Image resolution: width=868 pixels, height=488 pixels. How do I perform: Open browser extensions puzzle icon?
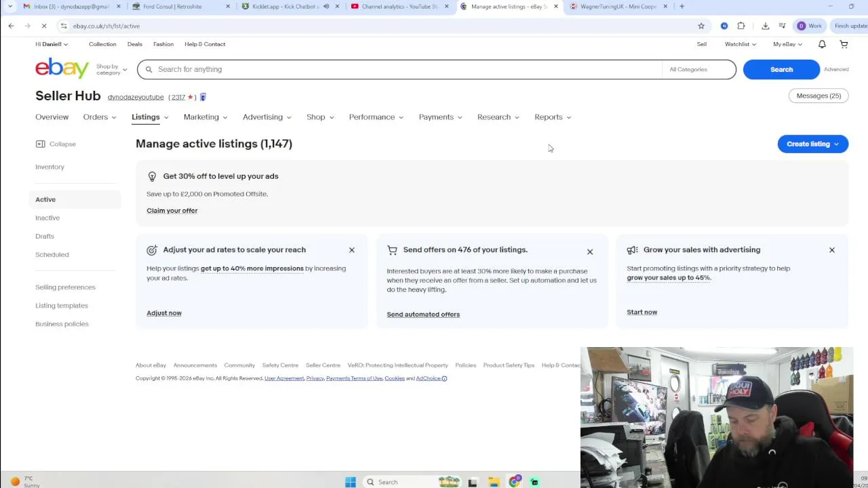pyautogui.click(x=741, y=26)
